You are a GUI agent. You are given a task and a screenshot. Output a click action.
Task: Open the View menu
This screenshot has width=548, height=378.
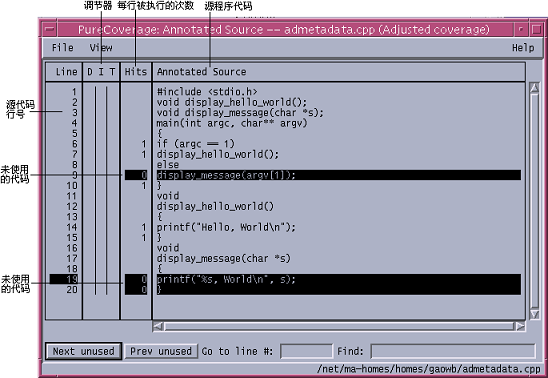tap(101, 48)
